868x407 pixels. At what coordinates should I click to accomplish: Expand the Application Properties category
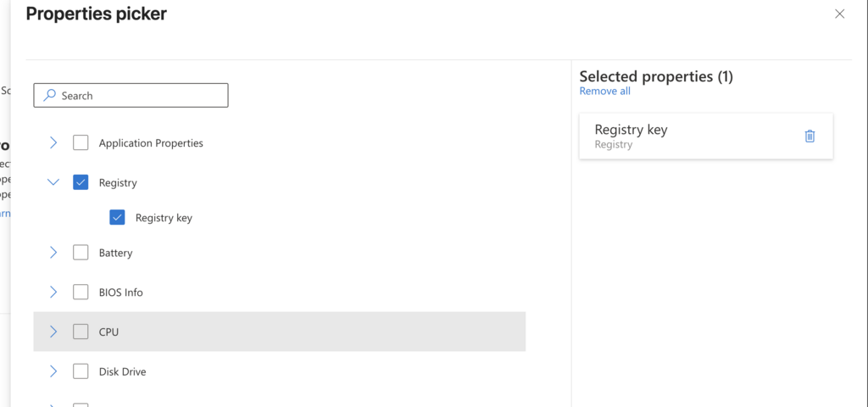click(x=53, y=142)
